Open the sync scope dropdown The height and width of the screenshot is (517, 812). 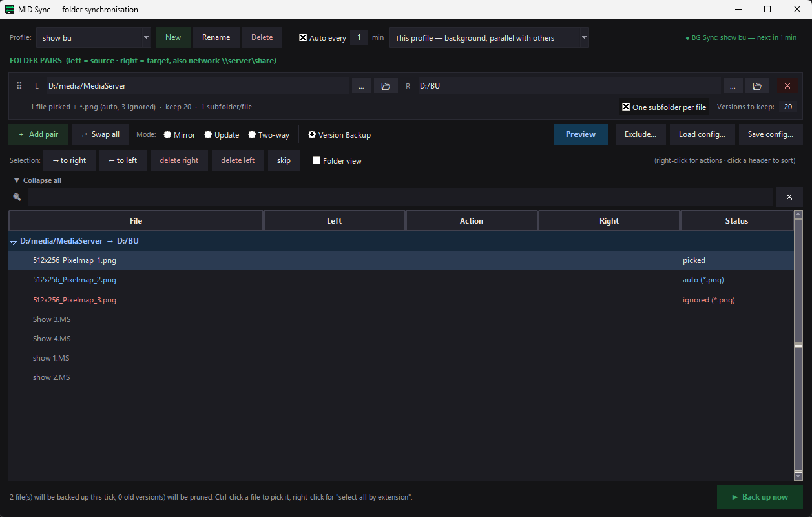click(489, 38)
